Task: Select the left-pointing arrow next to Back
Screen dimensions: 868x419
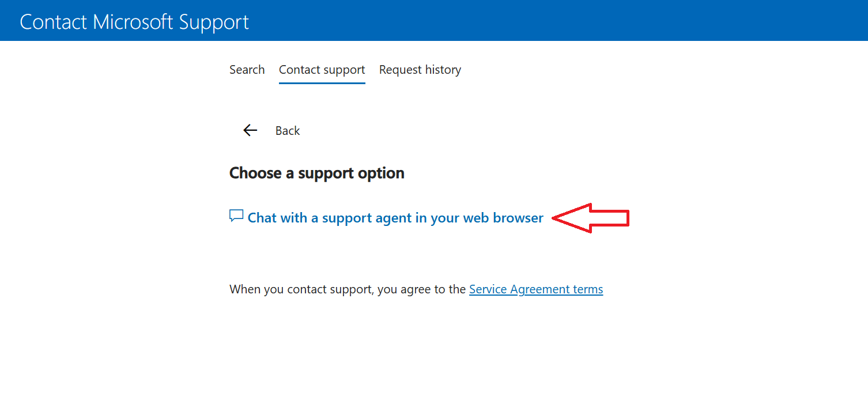Action: (x=250, y=130)
